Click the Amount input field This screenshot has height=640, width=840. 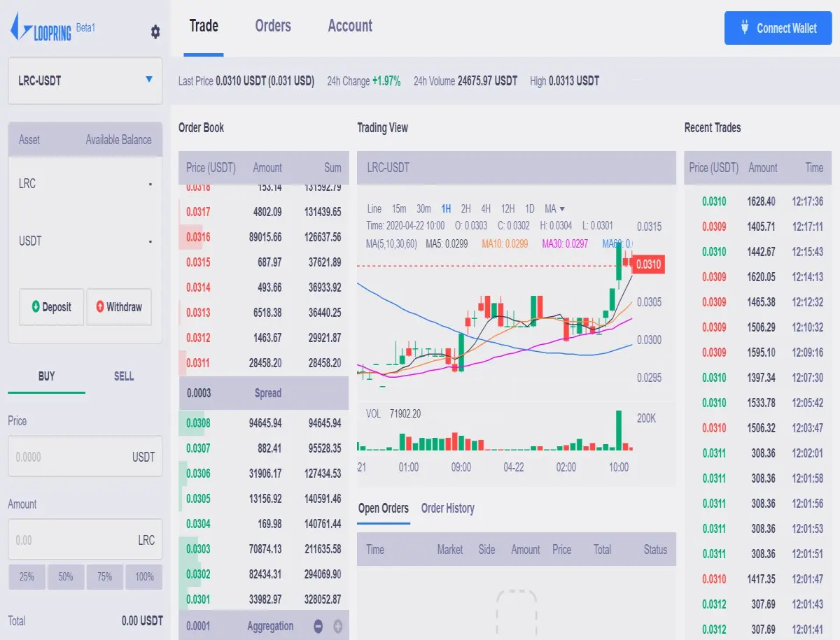pyautogui.click(x=85, y=540)
